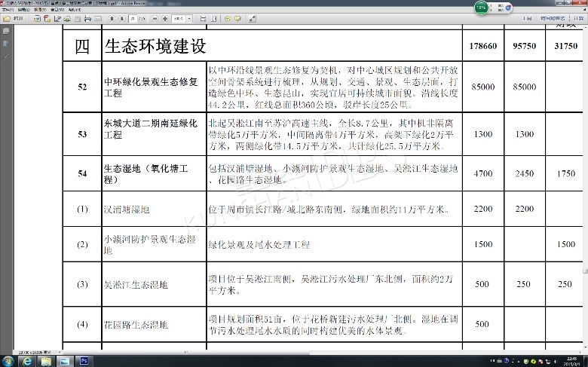The width and height of the screenshot is (588, 367).
Task: Click the vertical scrollbar on the right
Action: (586, 188)
